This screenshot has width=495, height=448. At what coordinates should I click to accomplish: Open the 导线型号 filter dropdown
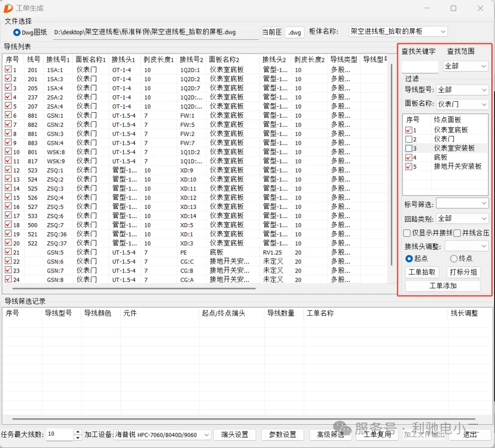click(x=462, y=90)
